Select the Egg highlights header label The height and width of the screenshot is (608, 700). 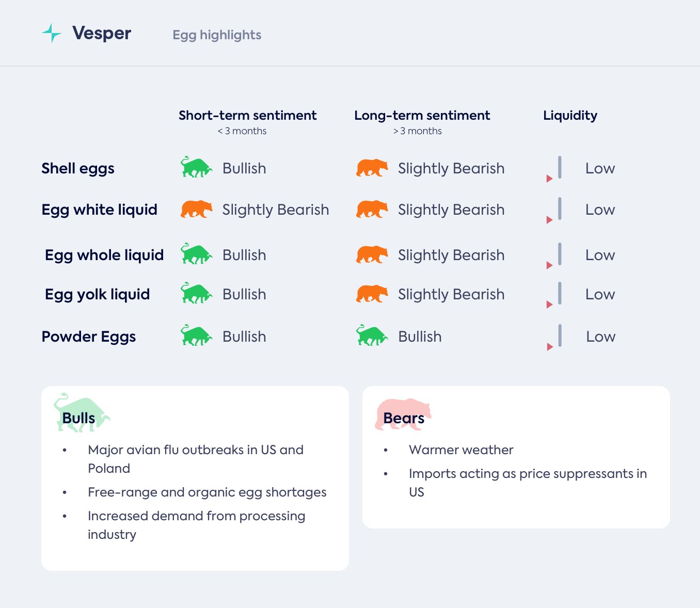pyautogui.click(x=217, y=35)
